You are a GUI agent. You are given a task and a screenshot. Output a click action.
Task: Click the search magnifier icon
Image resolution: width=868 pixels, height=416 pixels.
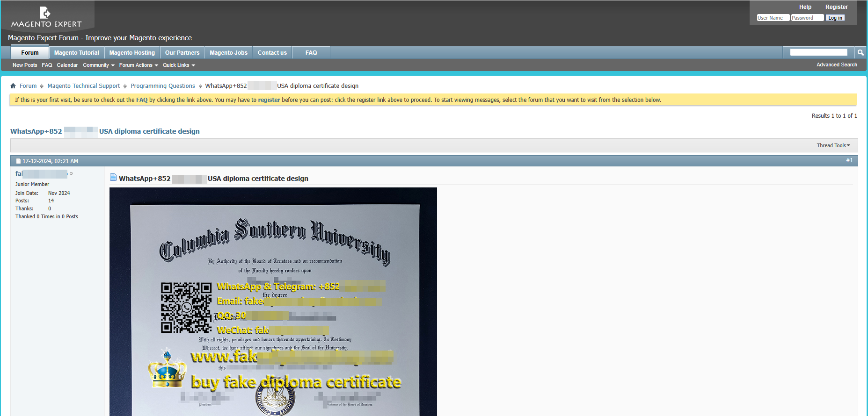[861, 53]
